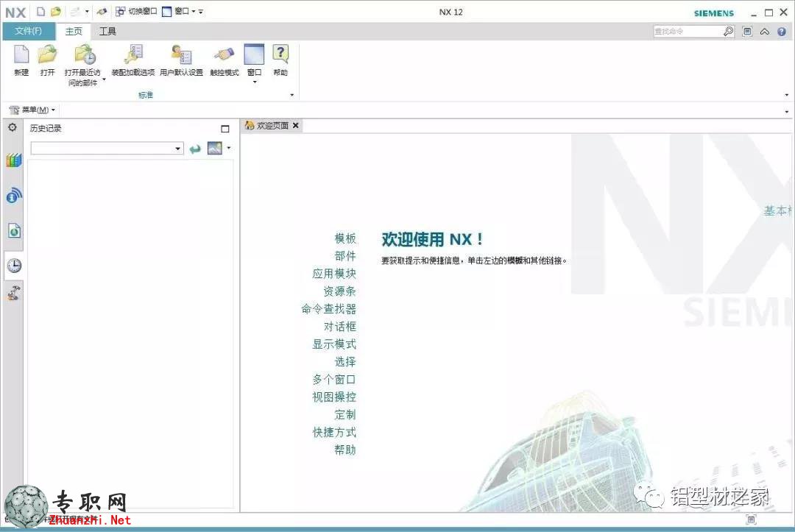Open the 文件(F) file tab
The height and width of the screenshot is (532, 795).
tap(29, 32)
